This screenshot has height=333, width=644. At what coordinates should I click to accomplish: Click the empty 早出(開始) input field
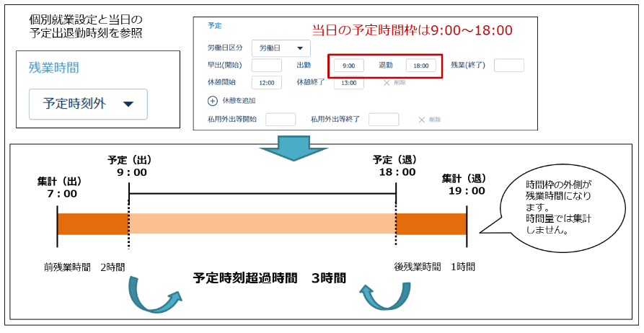click(266, 66)
